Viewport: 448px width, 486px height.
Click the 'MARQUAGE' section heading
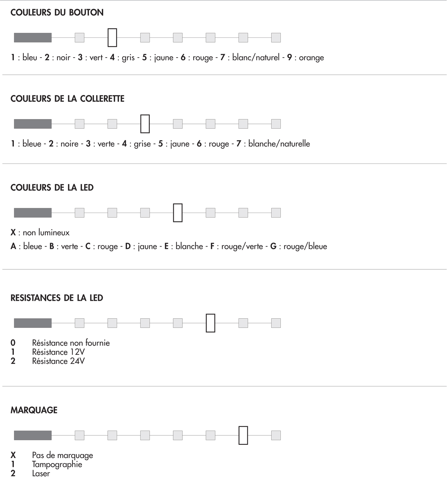34,410
